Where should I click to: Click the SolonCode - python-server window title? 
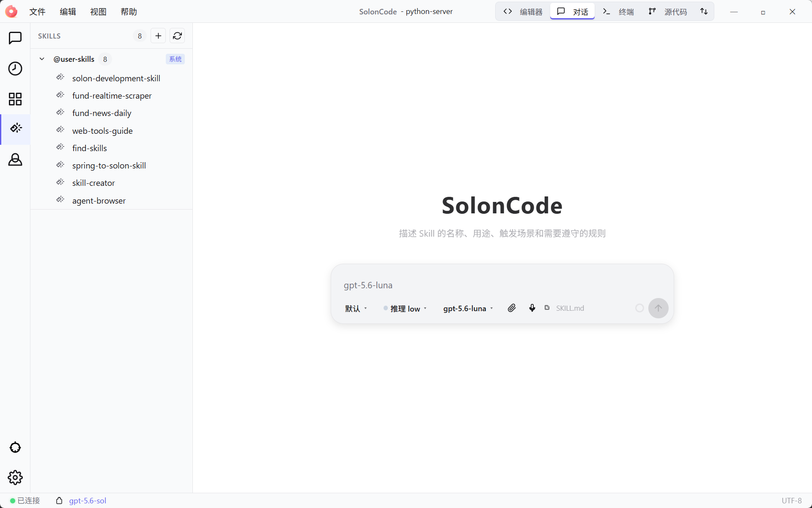406,11
